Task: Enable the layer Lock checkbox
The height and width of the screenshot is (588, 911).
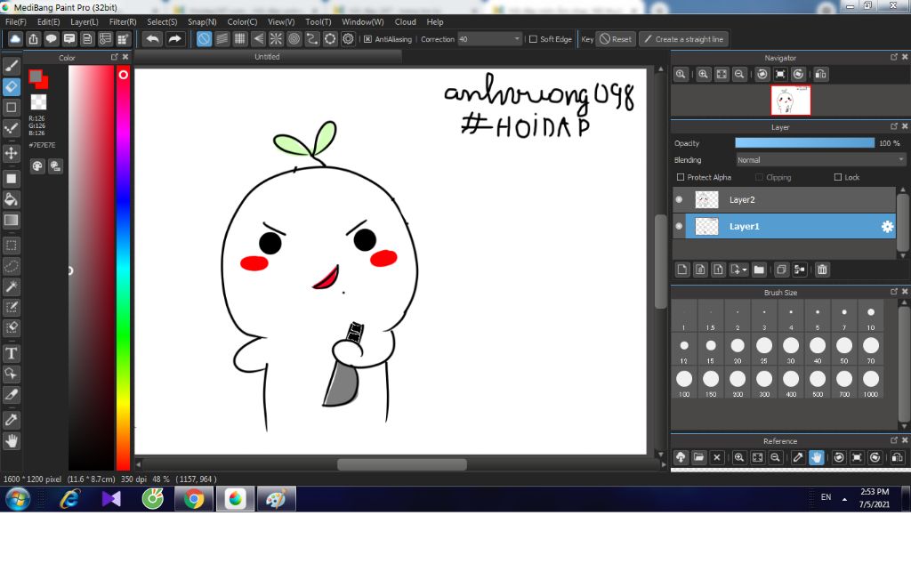Action: pos(838,177)
